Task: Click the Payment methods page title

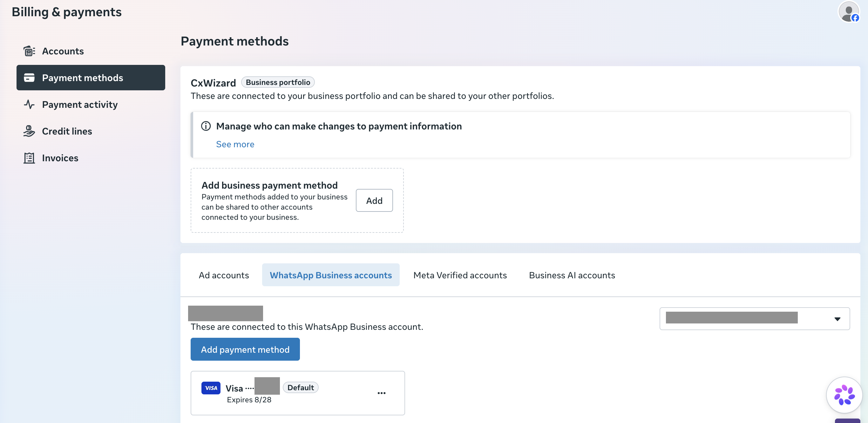Action: coord(234,41)
